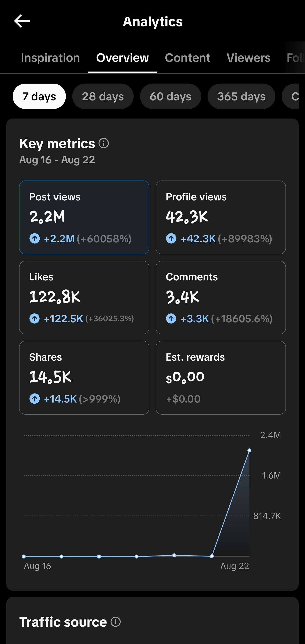Switch to the Viewers tab
305x644 pixels.
tap(248, 58)
